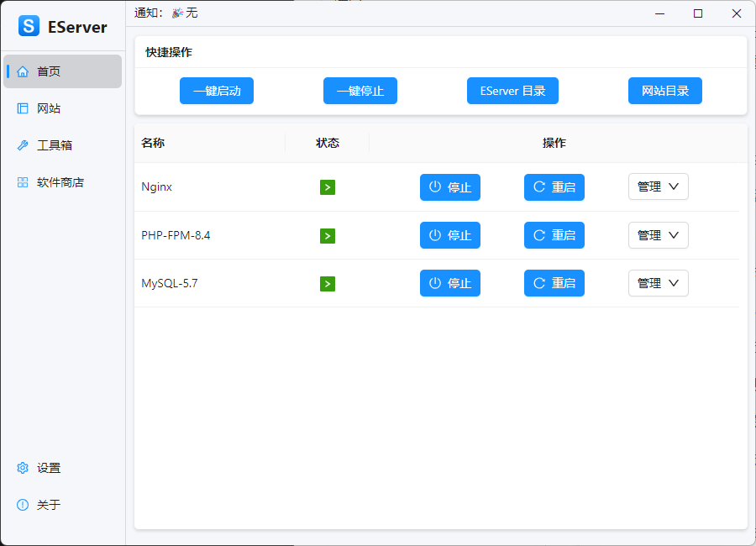Click the 通知 notification label

(x=149, y=13)
